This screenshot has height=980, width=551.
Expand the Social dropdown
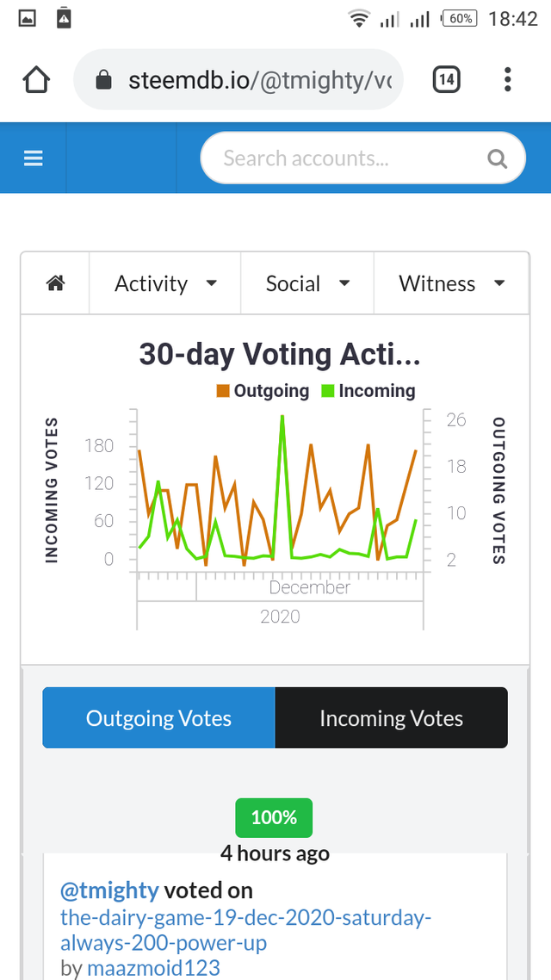[x=307, y=283]
